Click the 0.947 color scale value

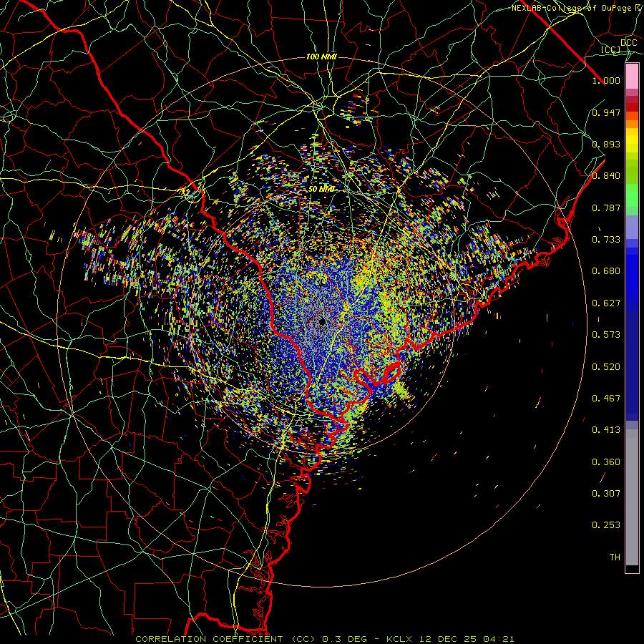[606, 112]
